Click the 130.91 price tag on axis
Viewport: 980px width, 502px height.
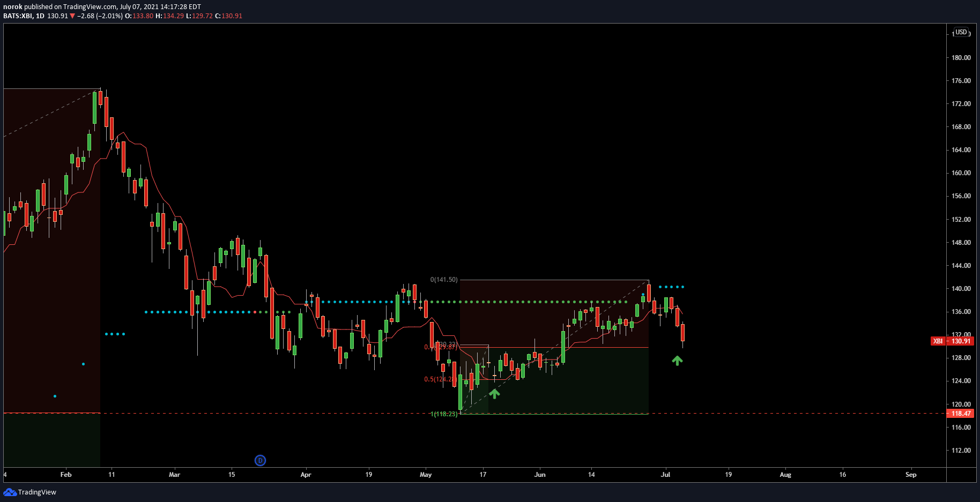[x=961, y=341]
